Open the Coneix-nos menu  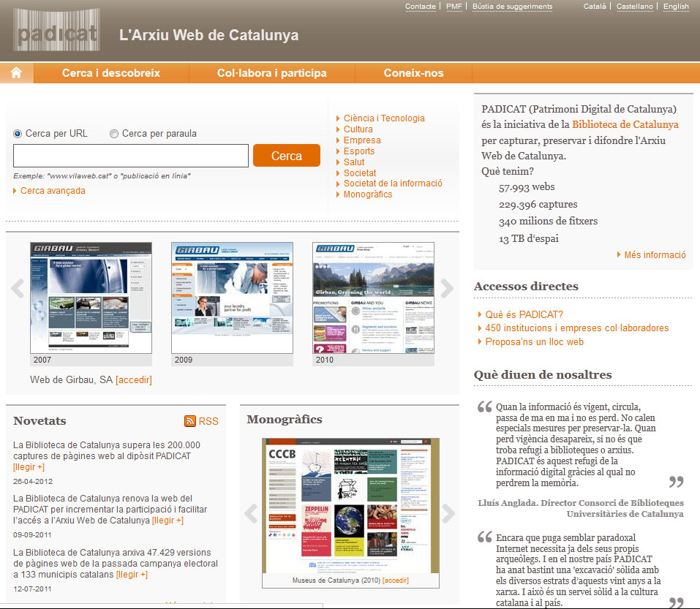(413, 73)
